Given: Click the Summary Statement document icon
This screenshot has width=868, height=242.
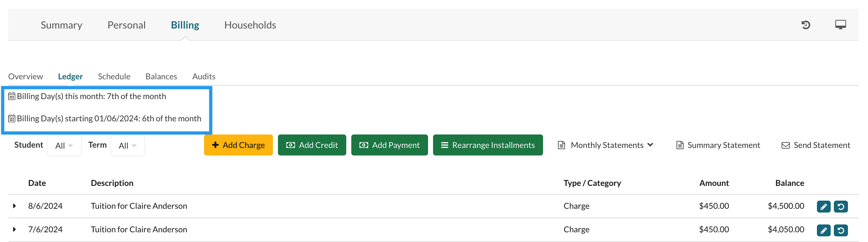Looking at the screenshot, I should [680, 145].
